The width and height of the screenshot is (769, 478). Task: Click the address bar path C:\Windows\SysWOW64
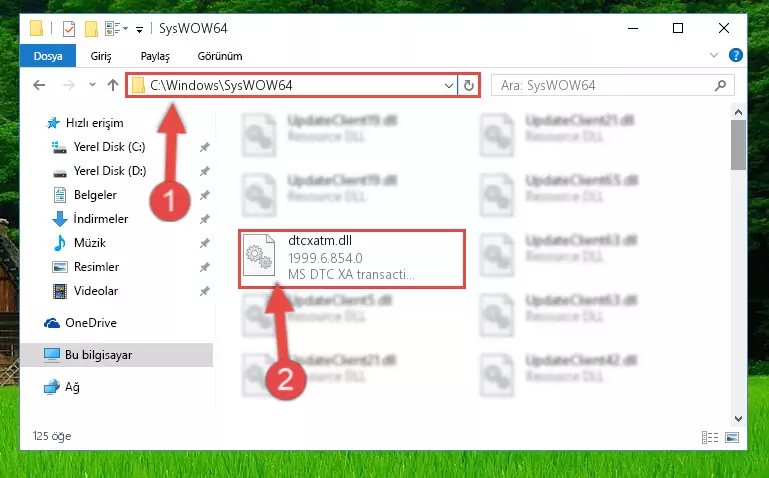pos(221,85)
